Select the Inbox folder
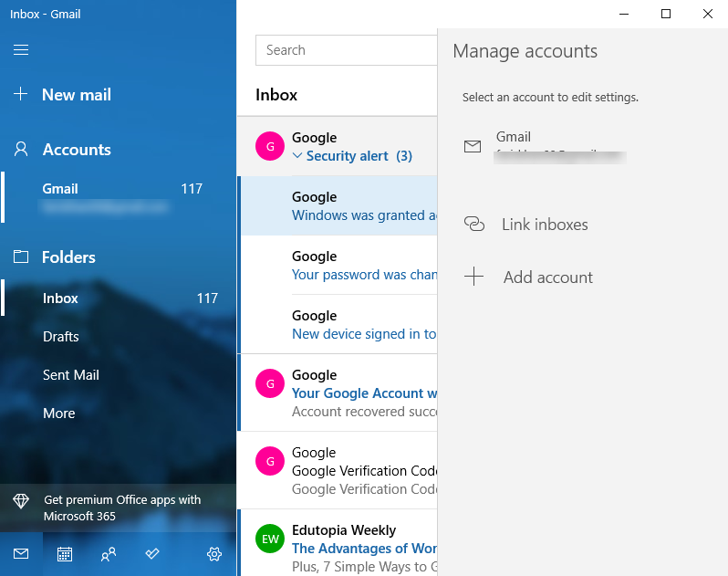Viewport: 728px width, 576px height. [118, 298]
